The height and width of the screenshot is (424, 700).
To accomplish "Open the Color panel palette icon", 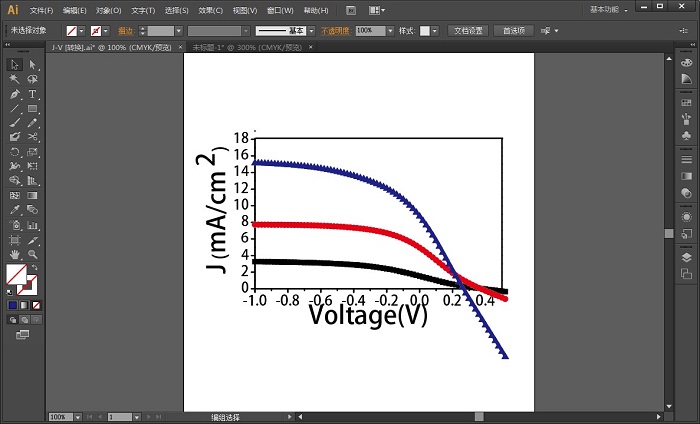I will (687, 63).
